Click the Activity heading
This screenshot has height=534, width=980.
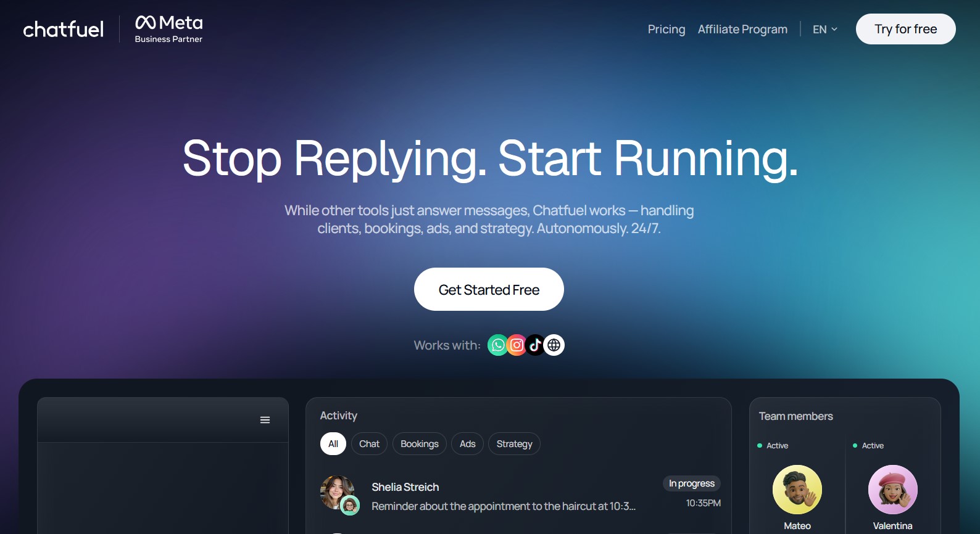338,416
